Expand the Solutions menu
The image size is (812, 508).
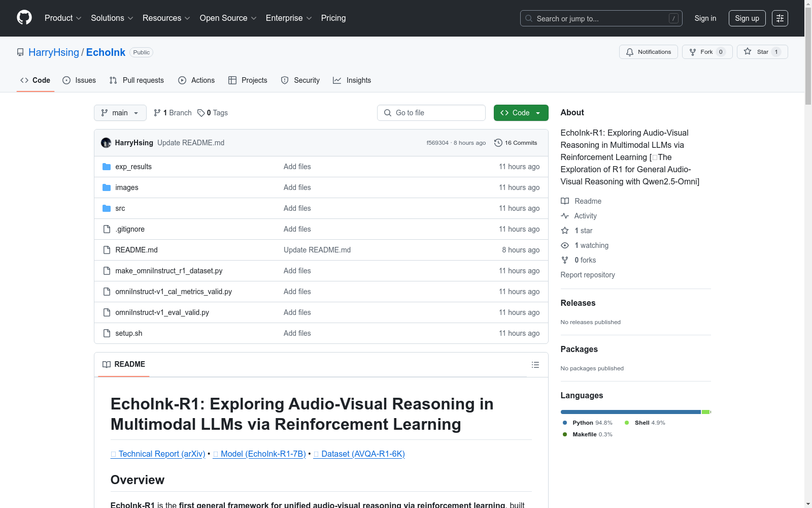click(x=112, y=18)
